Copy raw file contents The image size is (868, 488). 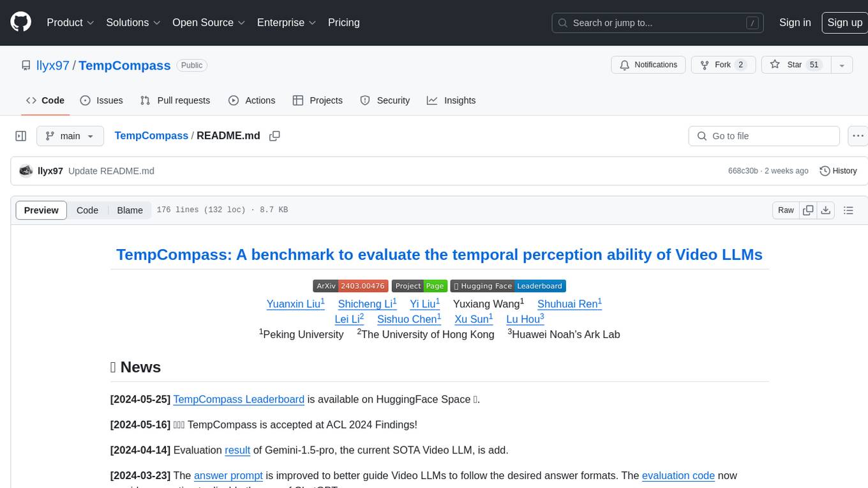(808, 210)
